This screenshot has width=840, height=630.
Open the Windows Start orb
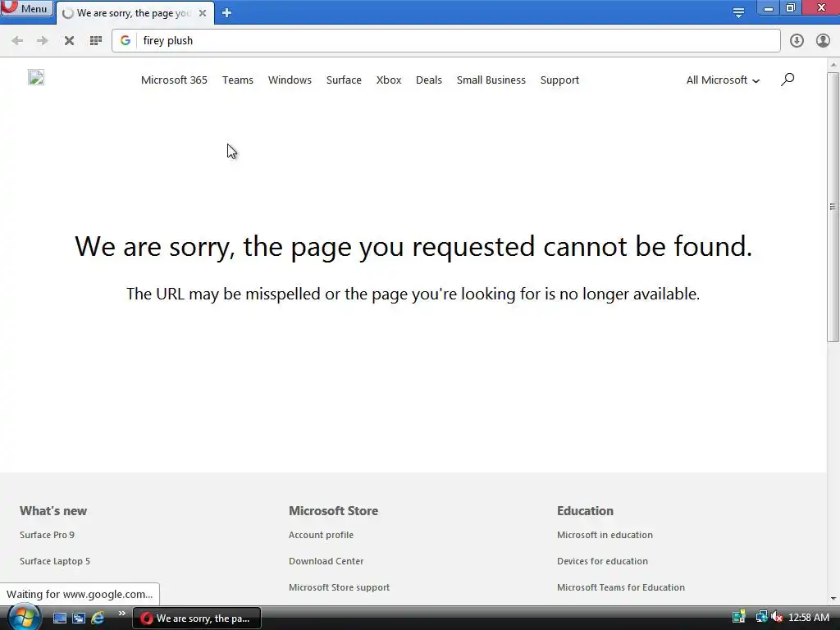[24, 618]
